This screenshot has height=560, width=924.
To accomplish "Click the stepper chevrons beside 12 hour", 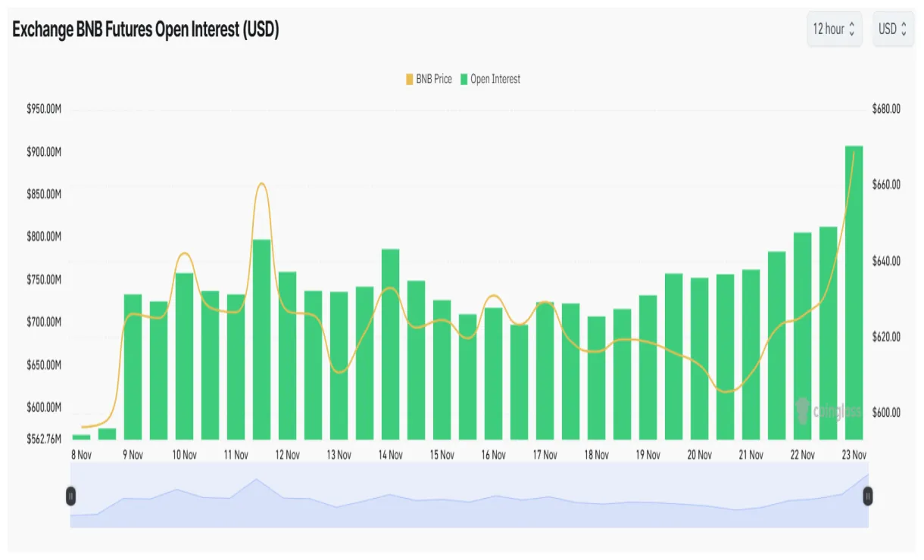I will click(x=852, y=29).
